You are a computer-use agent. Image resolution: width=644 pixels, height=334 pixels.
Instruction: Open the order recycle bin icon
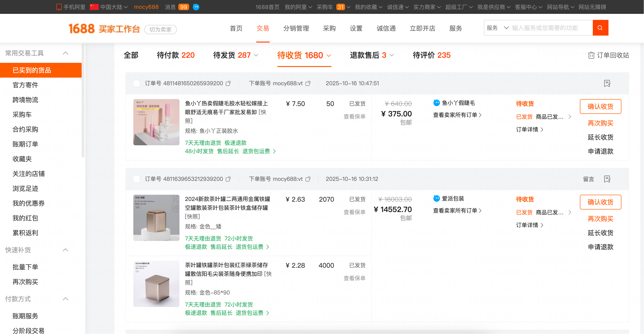click(591, 55)
